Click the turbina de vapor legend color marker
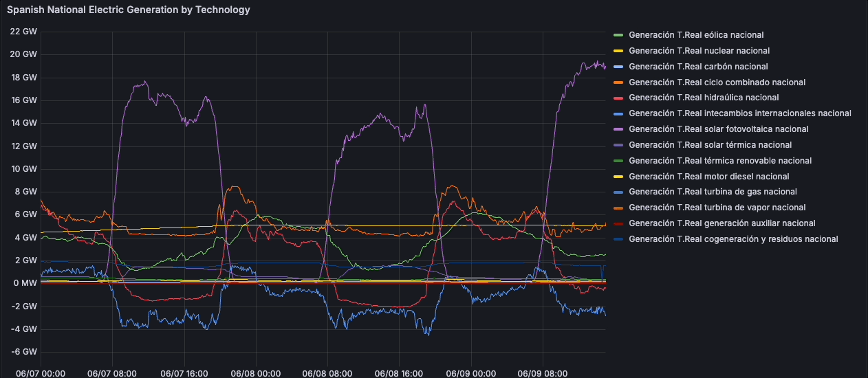The width and height of the screenshot is (868, 378). click(618, 208)
